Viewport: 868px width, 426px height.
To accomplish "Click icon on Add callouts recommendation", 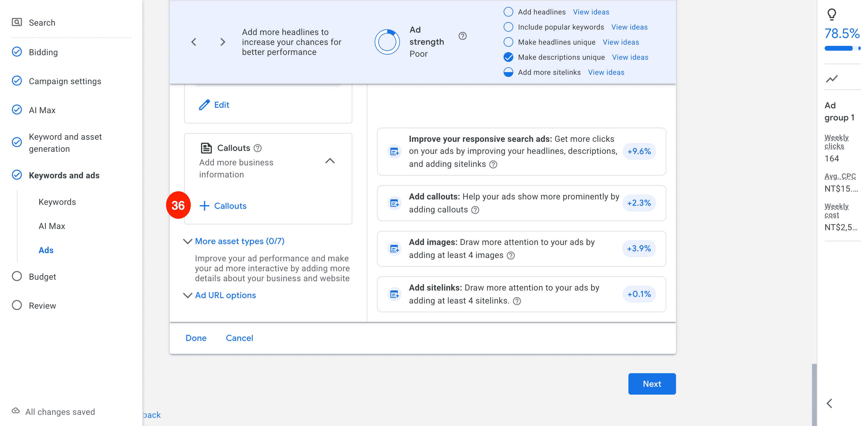I will tap(394, 203).
